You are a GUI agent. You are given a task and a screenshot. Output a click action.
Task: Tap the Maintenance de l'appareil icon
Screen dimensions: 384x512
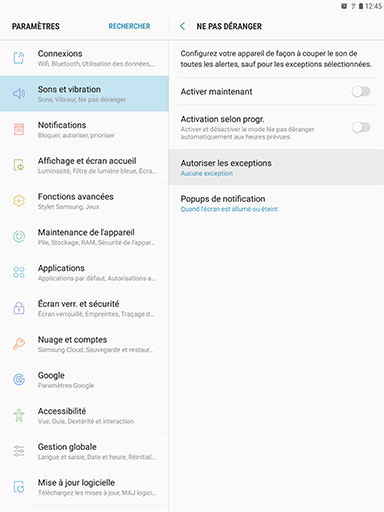click(x=19, y=236)
